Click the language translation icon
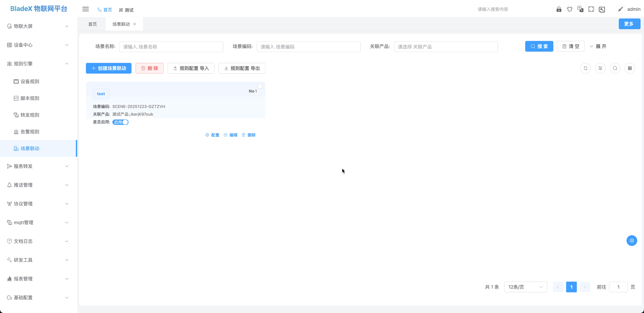Image resolution: width=644 pixels, height=313 pixels. coord(580,9)
